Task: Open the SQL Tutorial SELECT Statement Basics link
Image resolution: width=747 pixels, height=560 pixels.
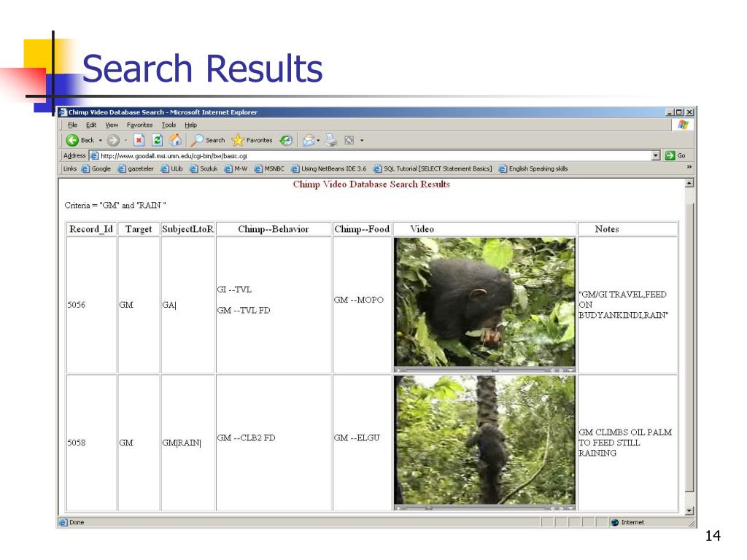Action: pos(433,168)
